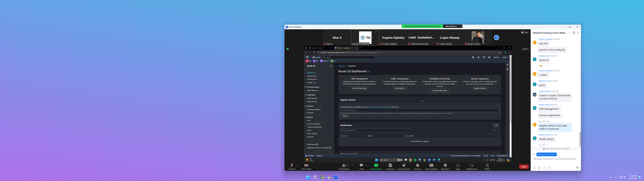The width and height of the screenshot is (644, 181).
Task: Expand audio options arrow next to Unmute
Action: pyautogui.click(x=297, y=165)
